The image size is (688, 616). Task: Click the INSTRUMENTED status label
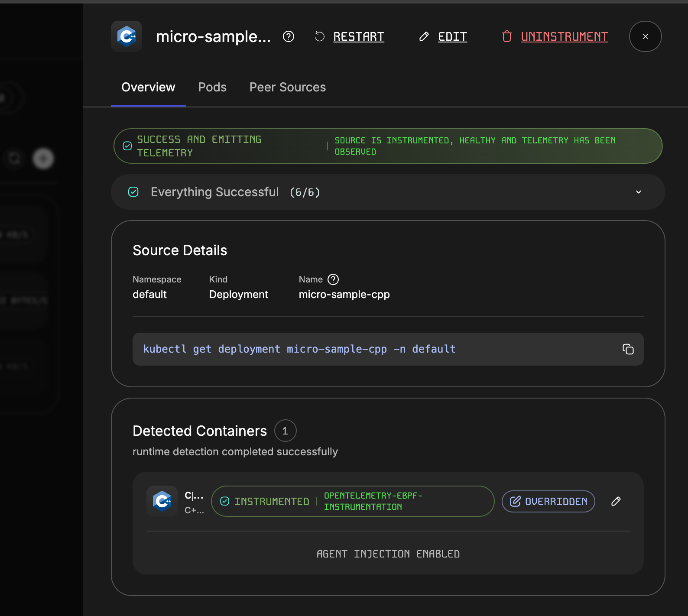tap(272, 501)
